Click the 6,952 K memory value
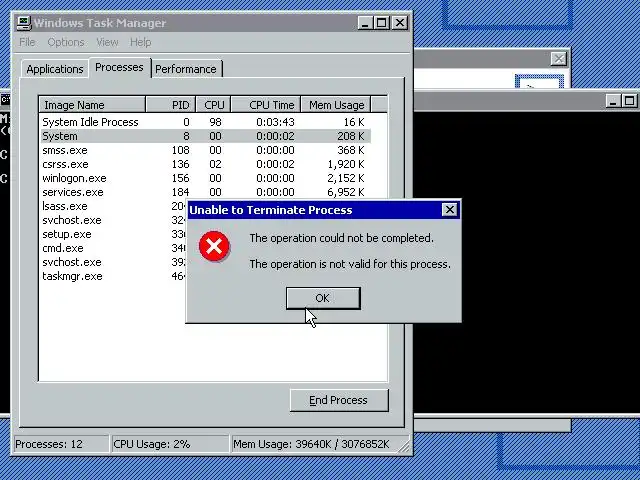This screenshot has height=480, width=640. coord(346,192)
